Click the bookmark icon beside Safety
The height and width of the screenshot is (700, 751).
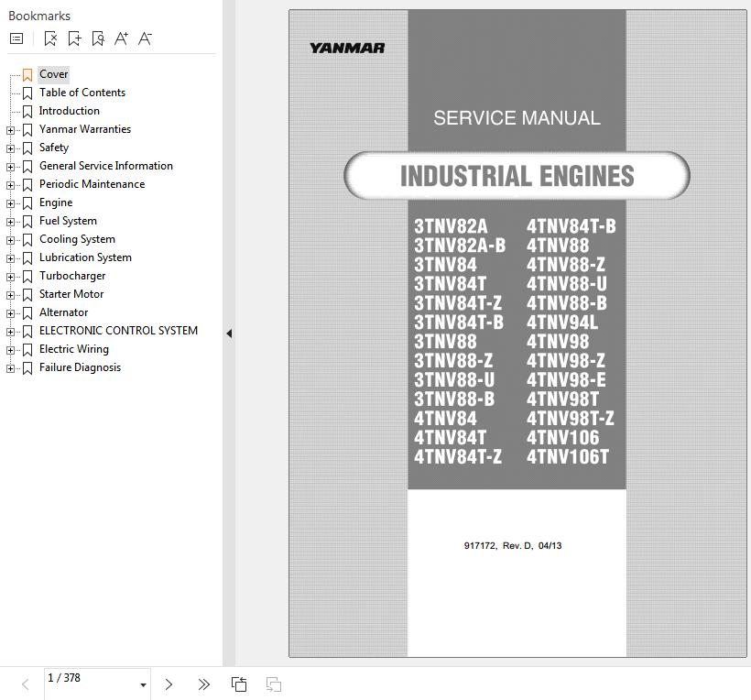27,148
